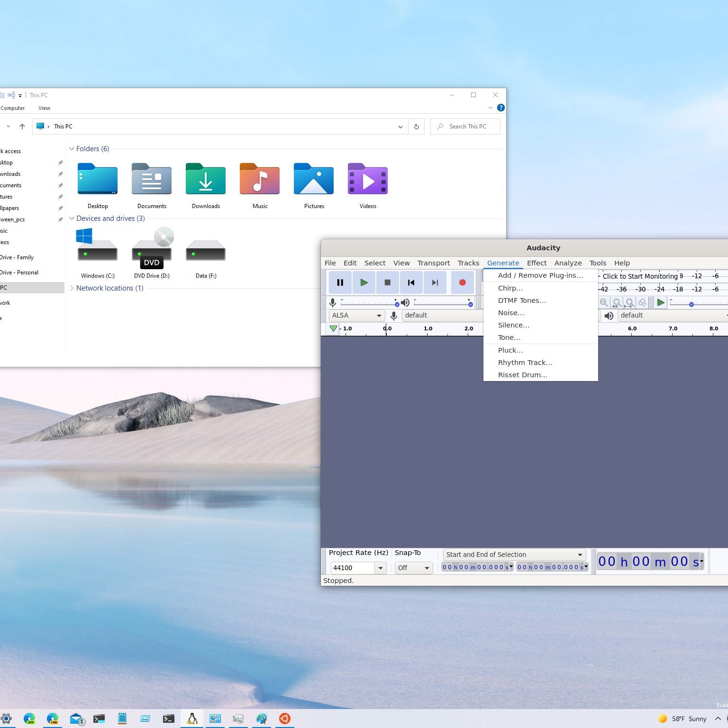Open the Transport menu

(x=434, y=263)
